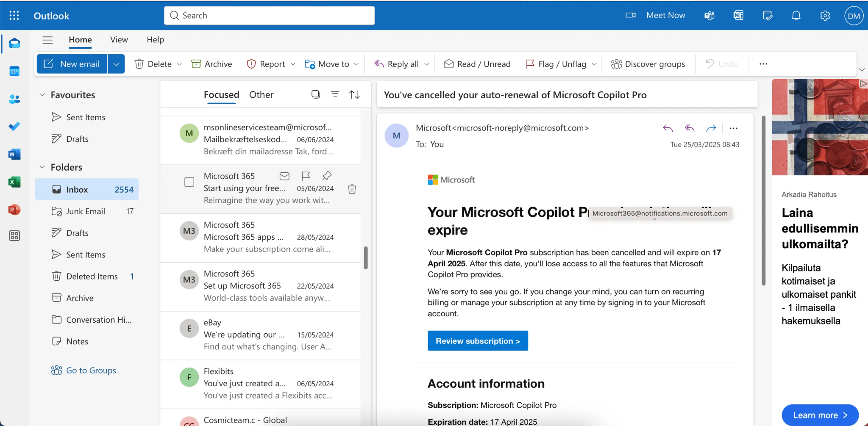Open Outlook settings gear
Image resolution: width=868 pixels, height=426 pixels.
coord(824,15)
